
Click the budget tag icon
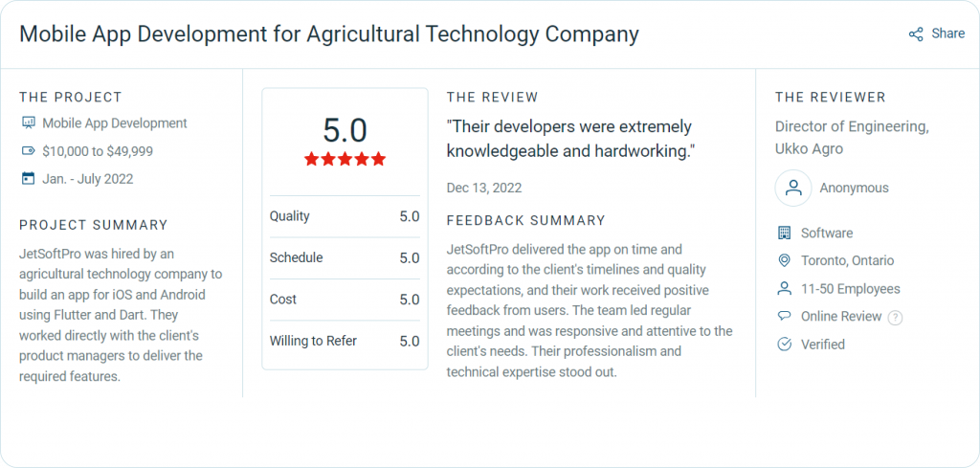[x=28, y=151]
